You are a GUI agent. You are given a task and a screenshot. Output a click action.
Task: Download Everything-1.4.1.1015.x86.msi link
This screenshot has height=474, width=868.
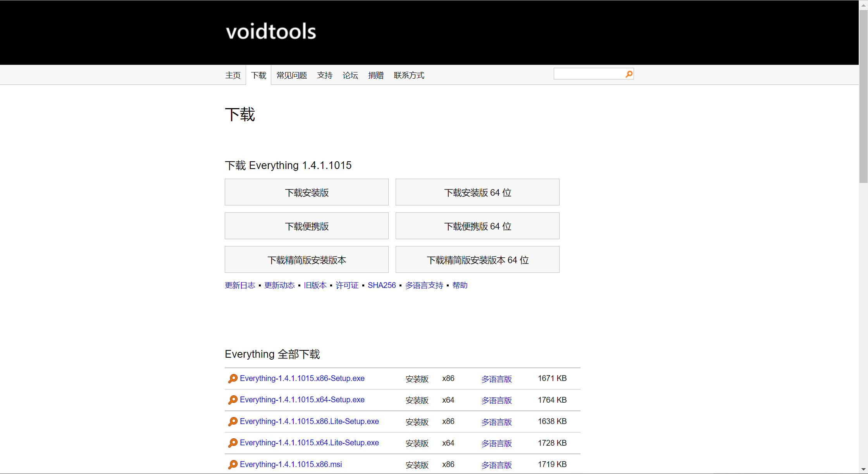click(291, 464)
